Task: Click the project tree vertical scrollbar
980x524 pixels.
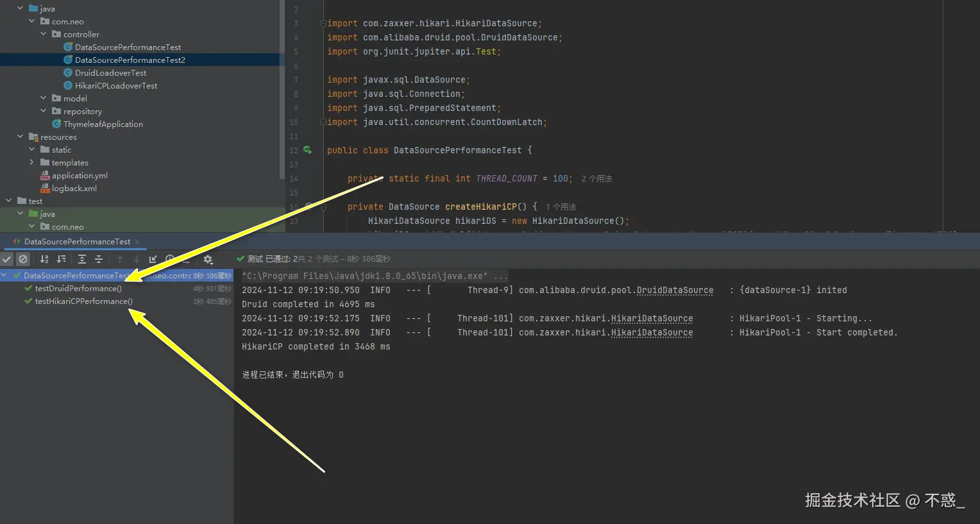Action: click(282, 90)
